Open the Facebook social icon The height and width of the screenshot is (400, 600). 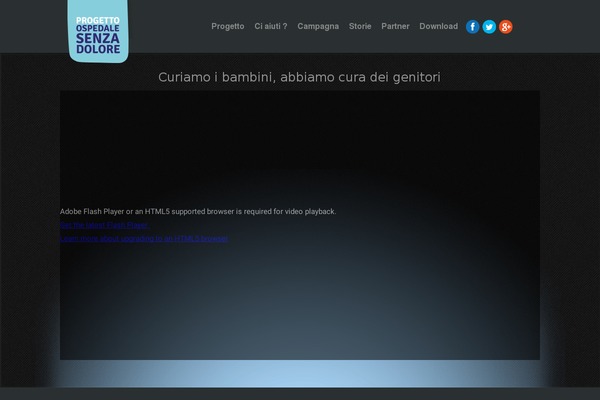point(473,27)
